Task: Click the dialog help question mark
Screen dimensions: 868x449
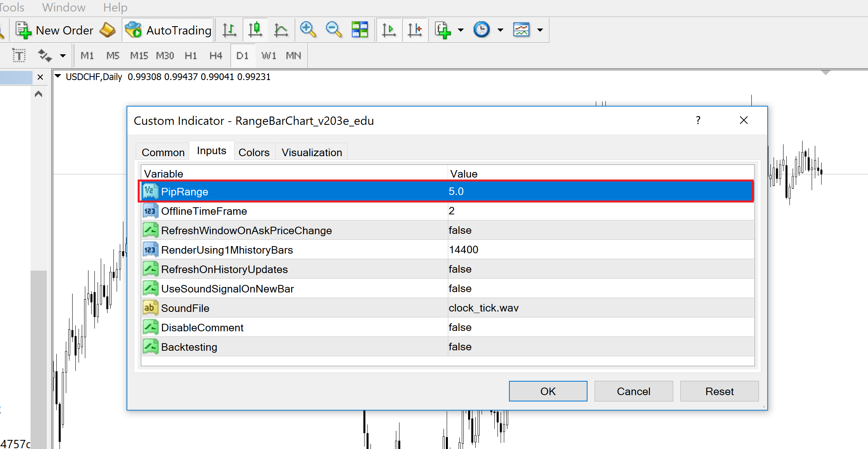Action: pos(698,120)
